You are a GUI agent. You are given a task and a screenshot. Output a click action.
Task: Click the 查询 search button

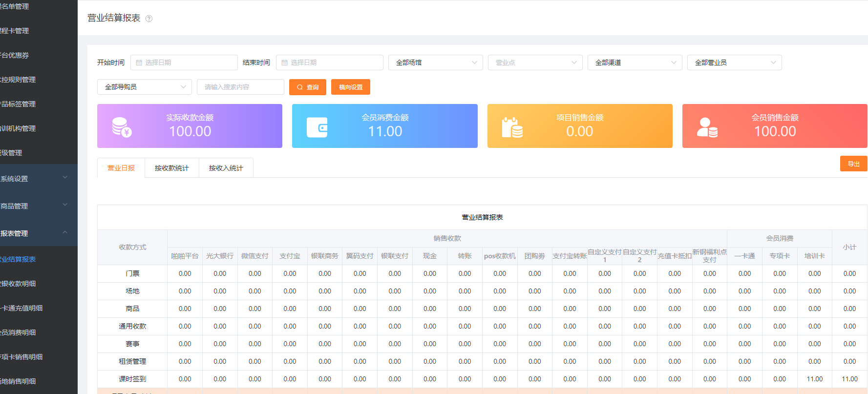coord(308,87)
